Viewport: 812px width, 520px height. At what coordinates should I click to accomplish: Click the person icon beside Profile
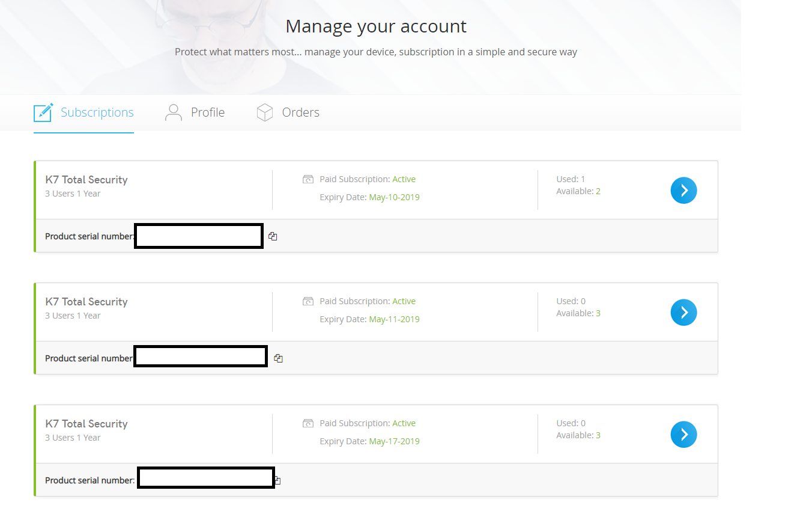click(x=174, y=112)
